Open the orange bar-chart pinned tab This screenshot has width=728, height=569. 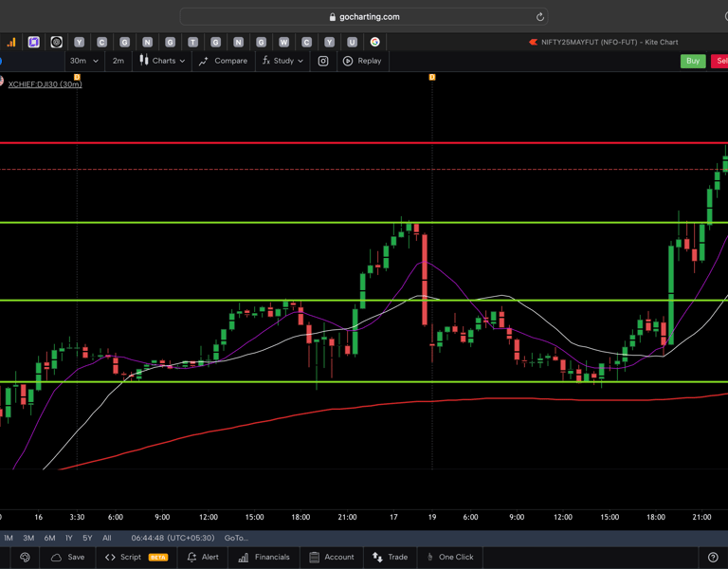(x=11, y=43)
